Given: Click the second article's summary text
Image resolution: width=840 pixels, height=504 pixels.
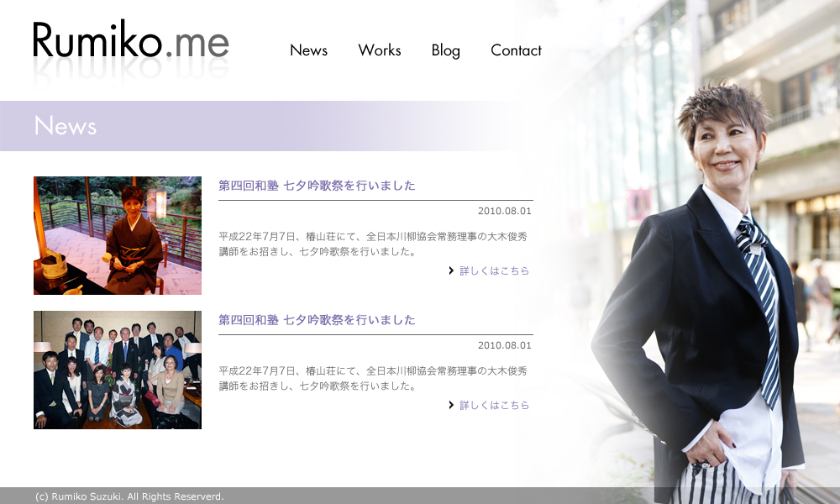Looking at the screenshot, I should (373, 378).
